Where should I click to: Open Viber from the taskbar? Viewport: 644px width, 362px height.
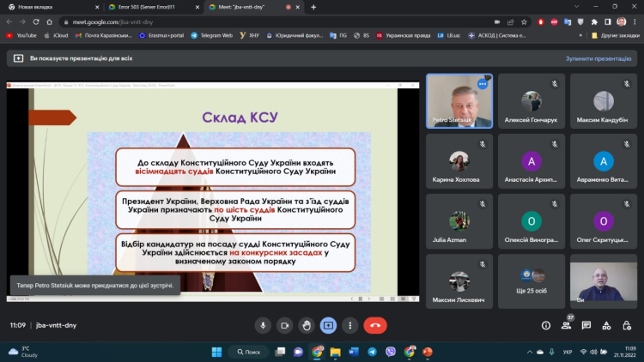(x=391, y=352)
